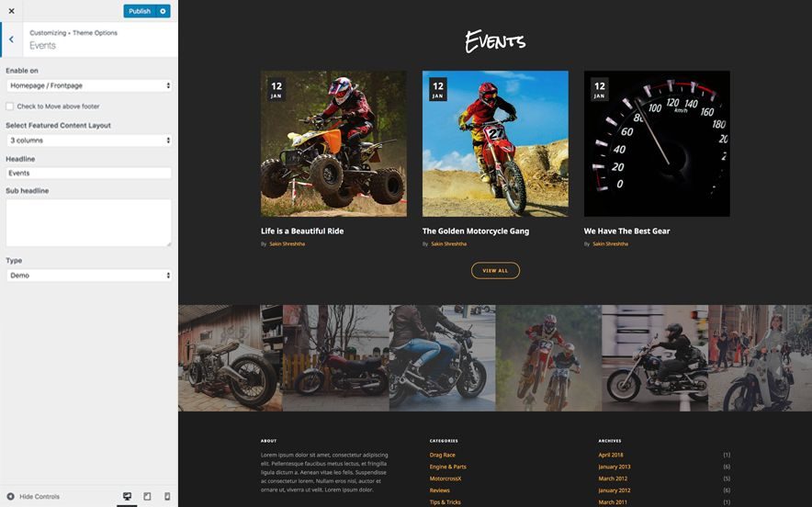Switch to tablet preview device icon
The width and height of the screenshot is (812, 507).
[147, 497]
